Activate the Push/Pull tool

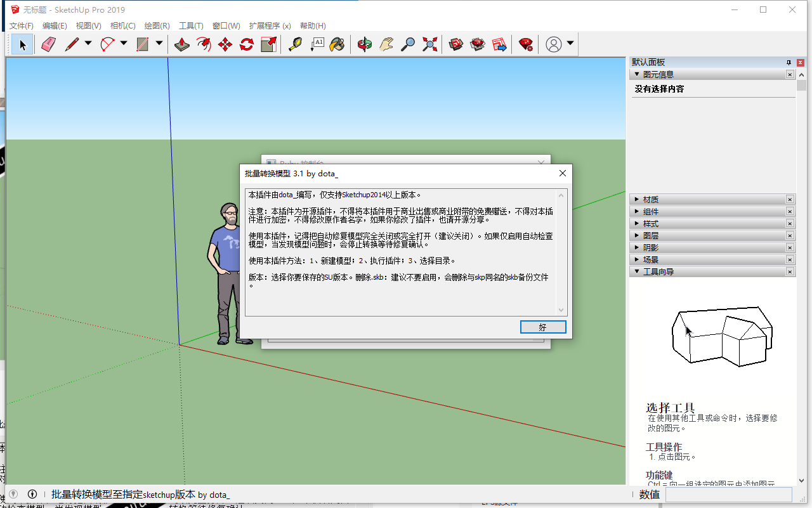(x=182, y=44)
